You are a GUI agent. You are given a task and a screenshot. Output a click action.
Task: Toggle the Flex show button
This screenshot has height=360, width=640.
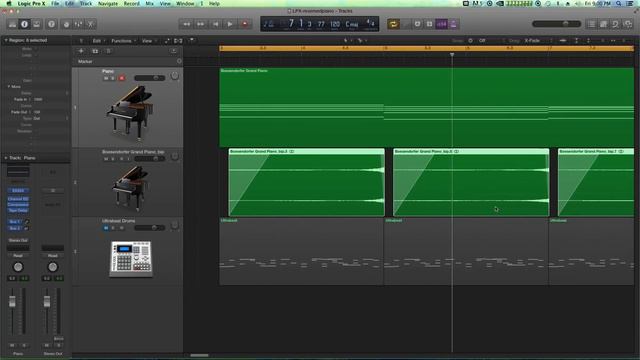click(x=178, y=41)
